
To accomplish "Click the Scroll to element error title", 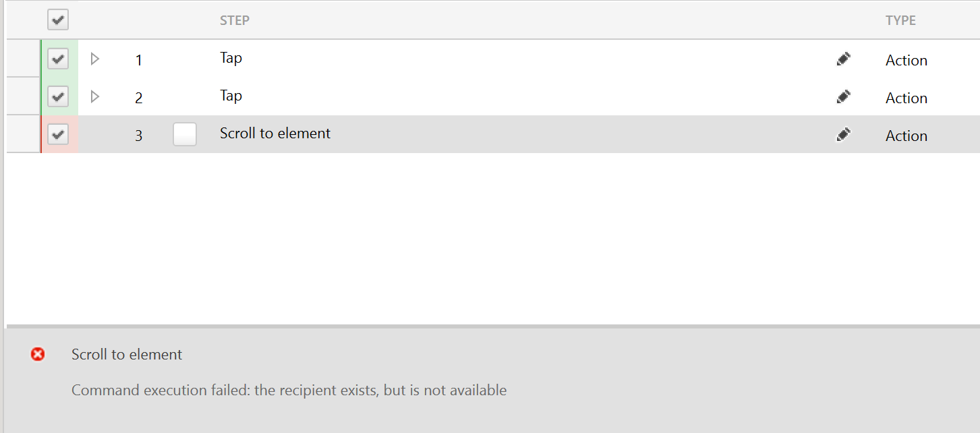I will tap(127, 355).
